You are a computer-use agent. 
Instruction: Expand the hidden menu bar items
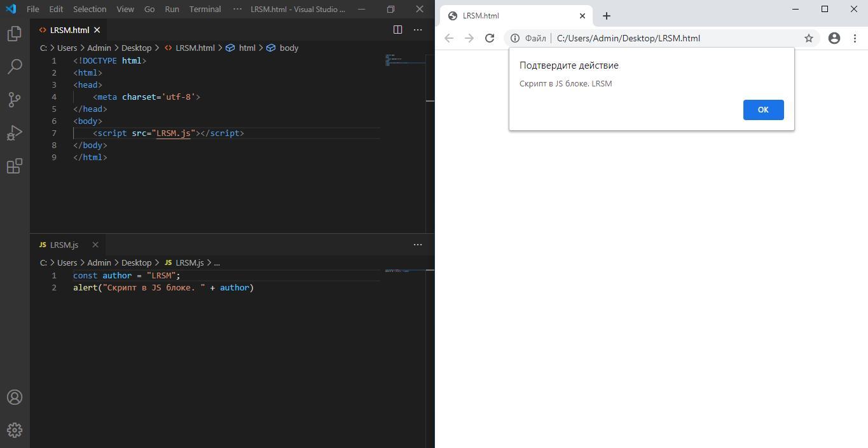(237, 9)
